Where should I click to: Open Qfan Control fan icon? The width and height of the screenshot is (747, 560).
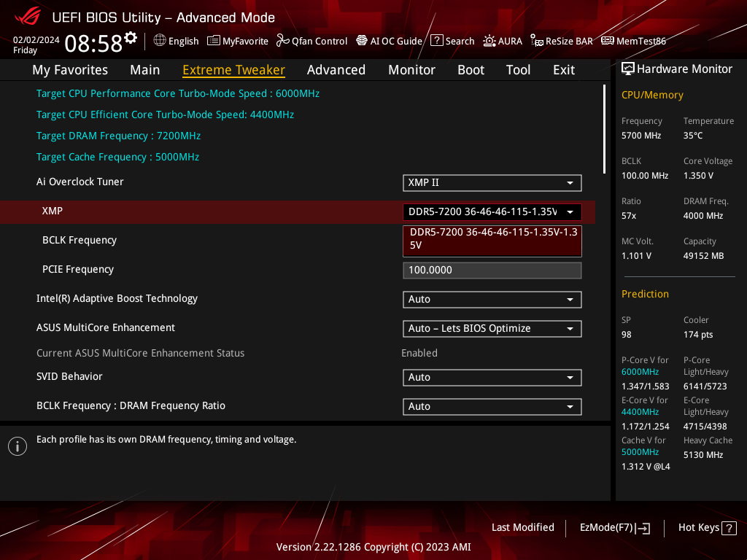[282, 41]
